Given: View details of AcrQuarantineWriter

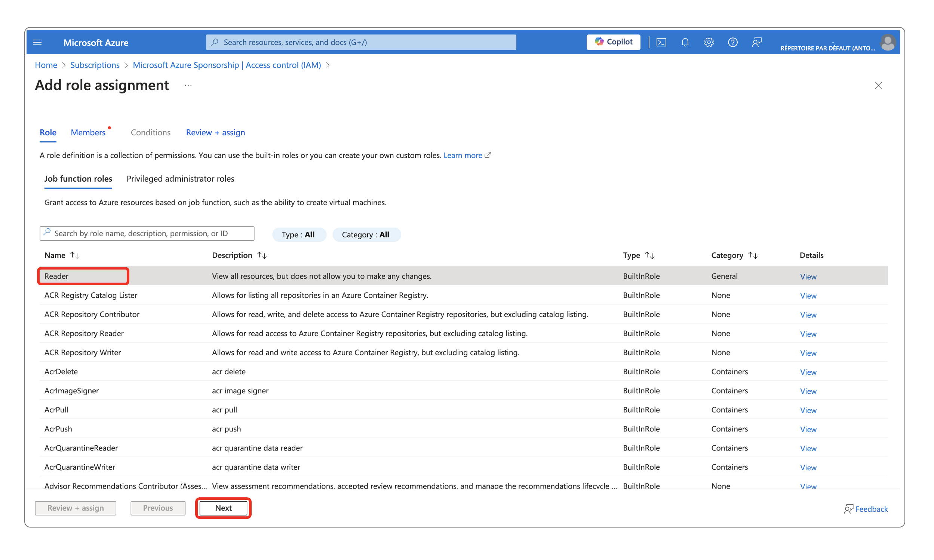Looking at the screenshot, I should [x=808, y=467].
